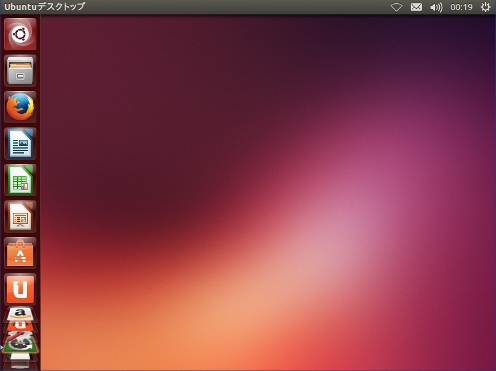Open the system gear session menu
This screenshot has height=371, width=496.
[x=485, y=7]
